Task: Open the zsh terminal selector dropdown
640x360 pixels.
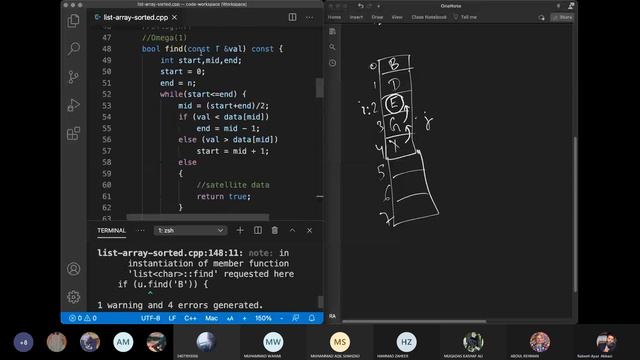Action: pos(190,231)
